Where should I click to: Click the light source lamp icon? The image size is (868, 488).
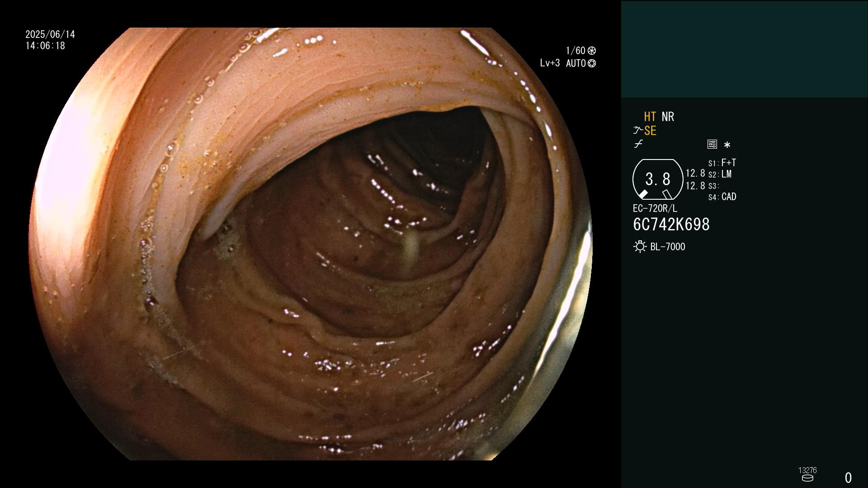[x=640, y=247]
